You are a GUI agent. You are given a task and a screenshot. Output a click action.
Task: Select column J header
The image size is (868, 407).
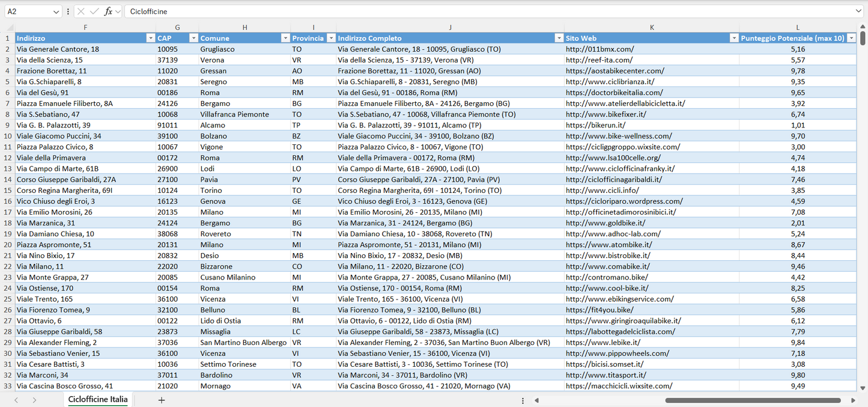450,28
